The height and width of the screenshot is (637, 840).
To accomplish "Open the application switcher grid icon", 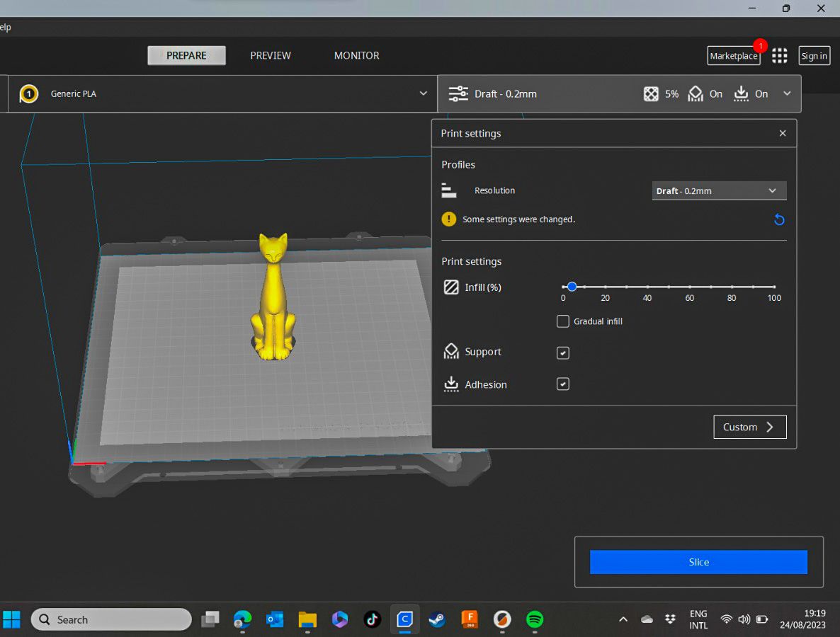I will point(780,56).
